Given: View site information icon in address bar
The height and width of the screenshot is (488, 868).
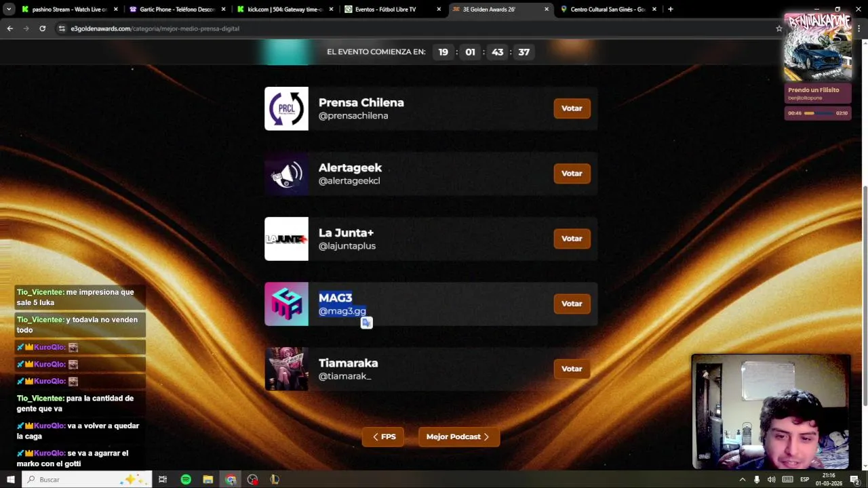Looking at the screenshot, I should coord(62,28).
